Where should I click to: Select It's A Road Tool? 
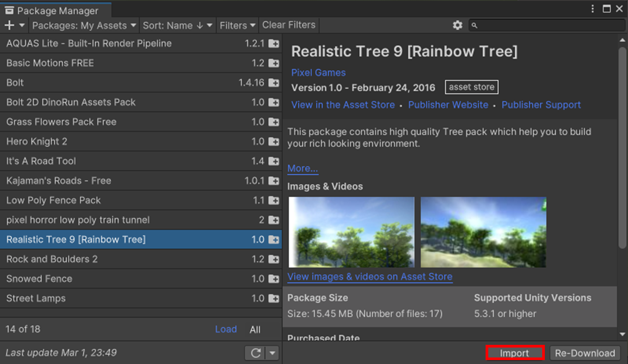tap(141, 161)
